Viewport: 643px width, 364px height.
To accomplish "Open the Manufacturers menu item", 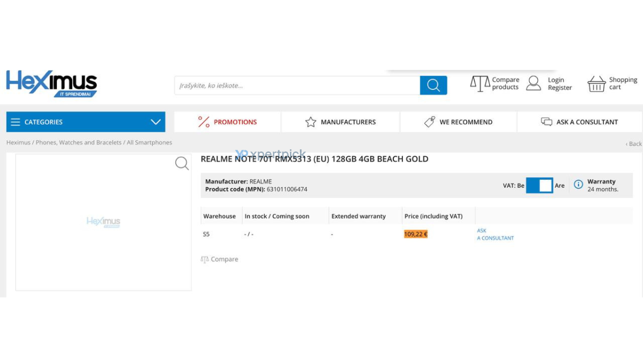I will click(x=341, y=122).
